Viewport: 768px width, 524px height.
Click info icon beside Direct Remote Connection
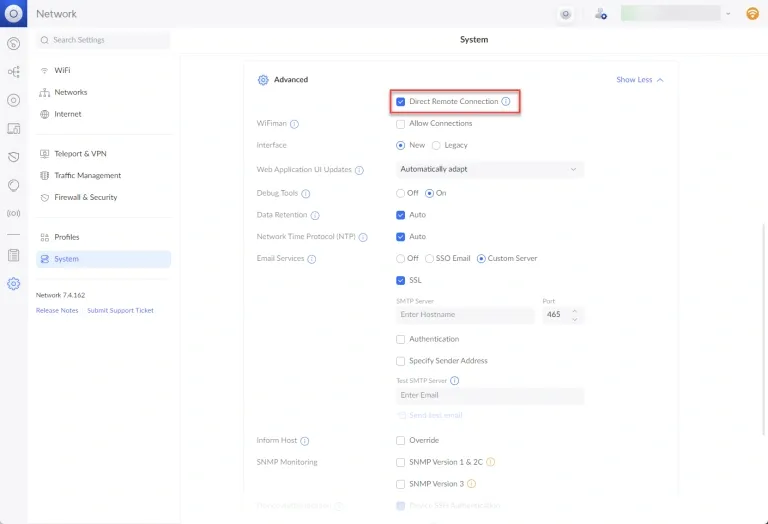(x=506, y=101)
